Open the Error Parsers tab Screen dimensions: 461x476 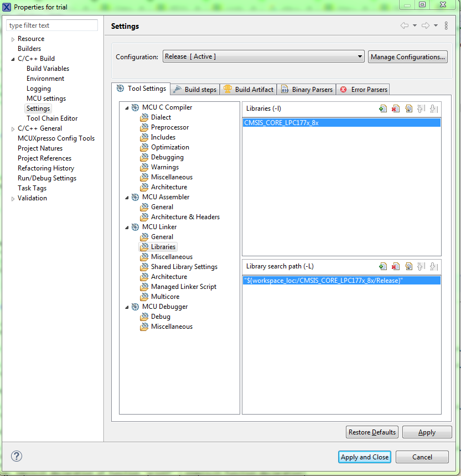363,90
